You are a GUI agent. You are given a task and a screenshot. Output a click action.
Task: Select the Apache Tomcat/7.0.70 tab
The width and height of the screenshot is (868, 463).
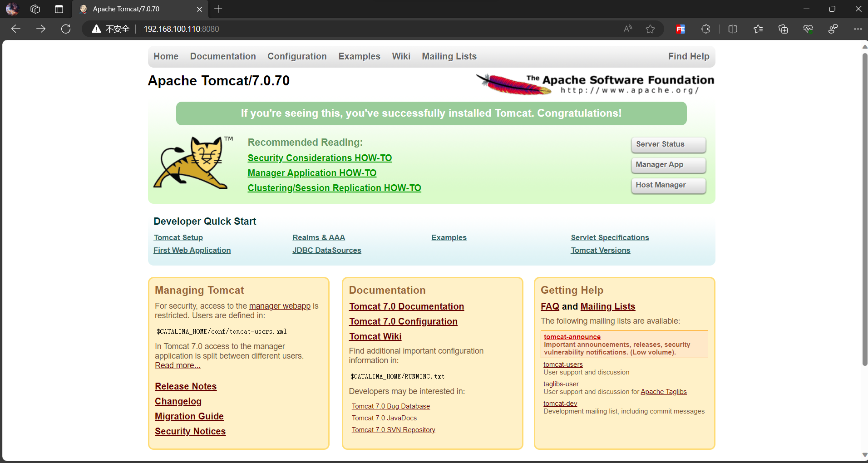(140, 9)
